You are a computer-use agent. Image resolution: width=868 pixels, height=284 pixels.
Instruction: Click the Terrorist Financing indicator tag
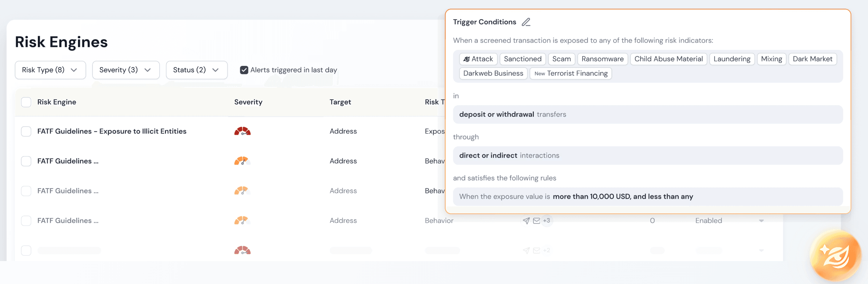[571, 73]
